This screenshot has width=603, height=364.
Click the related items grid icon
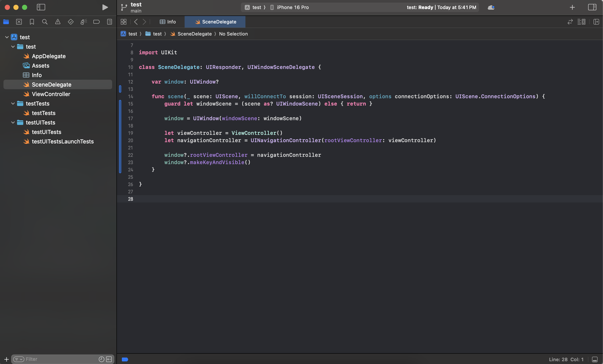pos(124,22)
